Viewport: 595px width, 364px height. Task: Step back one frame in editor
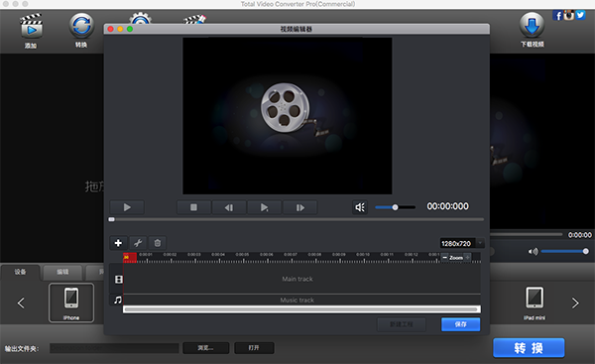(x=229, y=207)
